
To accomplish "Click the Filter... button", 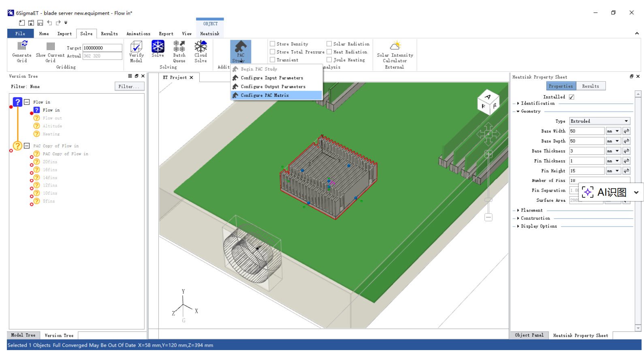I will pos(129,86).
